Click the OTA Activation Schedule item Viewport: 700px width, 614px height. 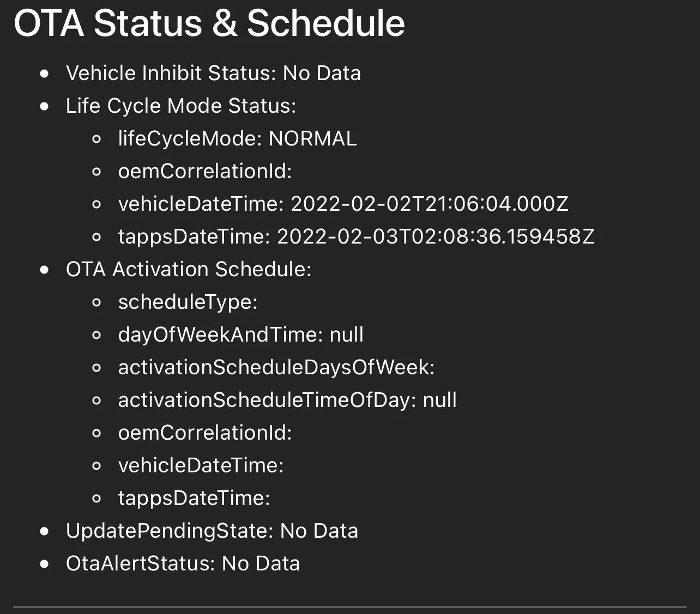[188, 269]
